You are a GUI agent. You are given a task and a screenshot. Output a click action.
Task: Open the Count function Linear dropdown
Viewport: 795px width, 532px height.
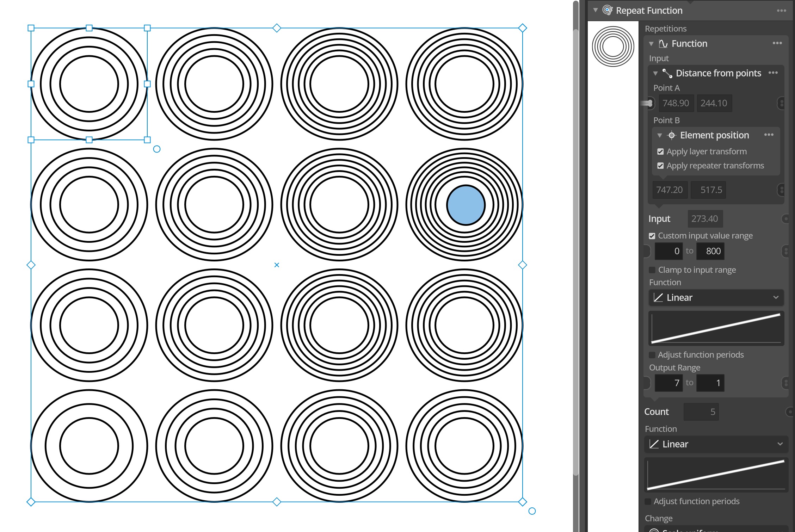[716, 444]
